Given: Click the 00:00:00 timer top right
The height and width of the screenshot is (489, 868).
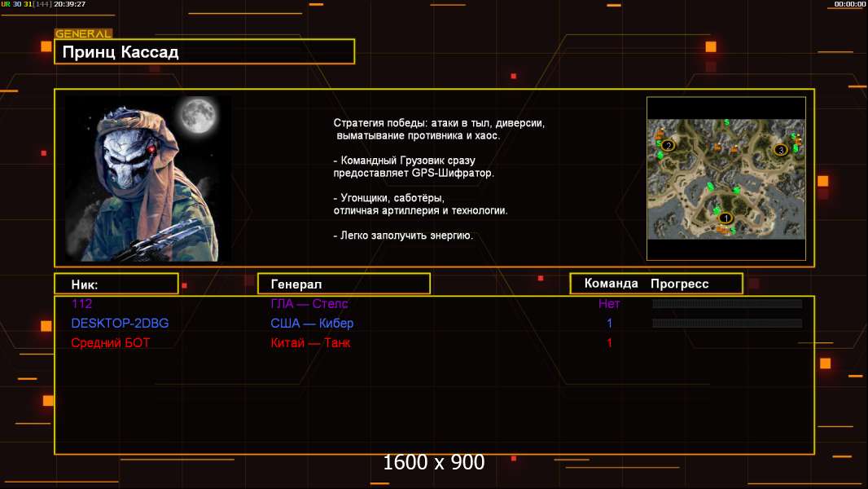Looking at the screenshot, I should (x=850, y=4).
